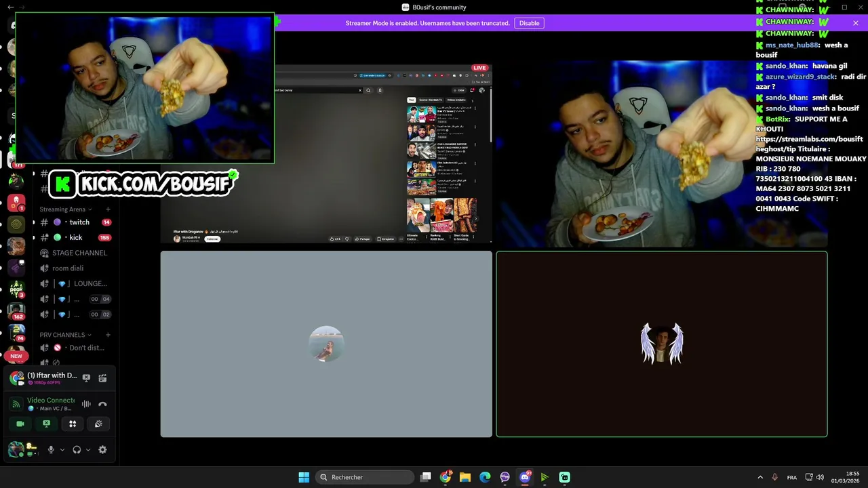
Task: Open Task View in taskbar
Action: [x=426, y=477]
